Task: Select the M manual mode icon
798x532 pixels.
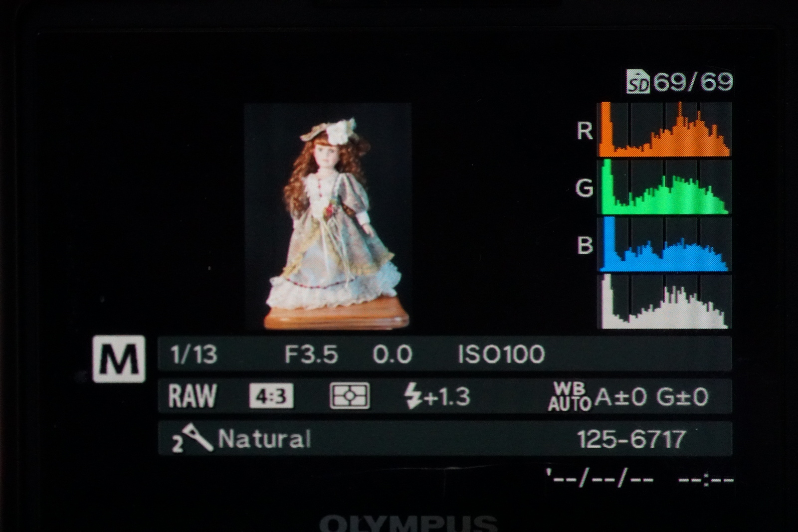Action: [119, 359]
